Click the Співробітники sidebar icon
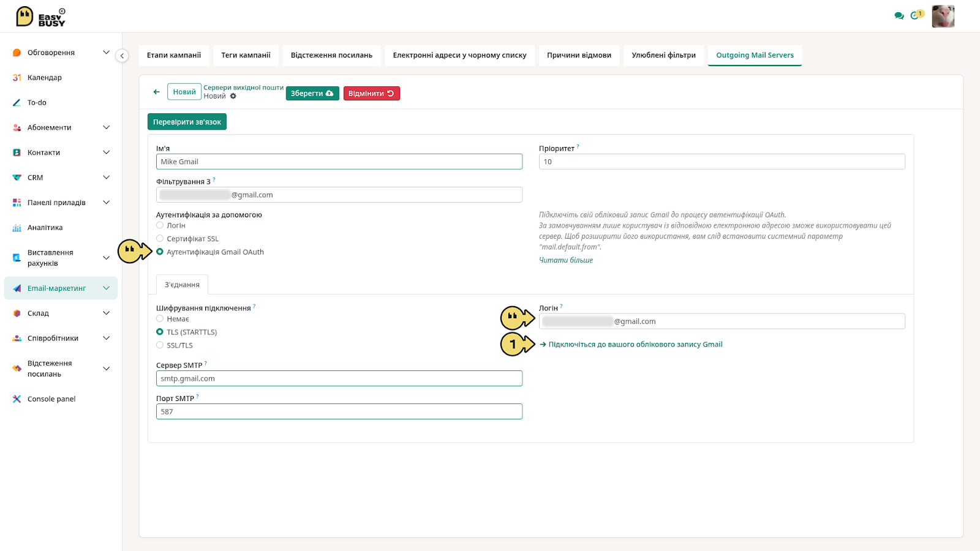Viewport: 980px width, 551px height. coord(17,339)
